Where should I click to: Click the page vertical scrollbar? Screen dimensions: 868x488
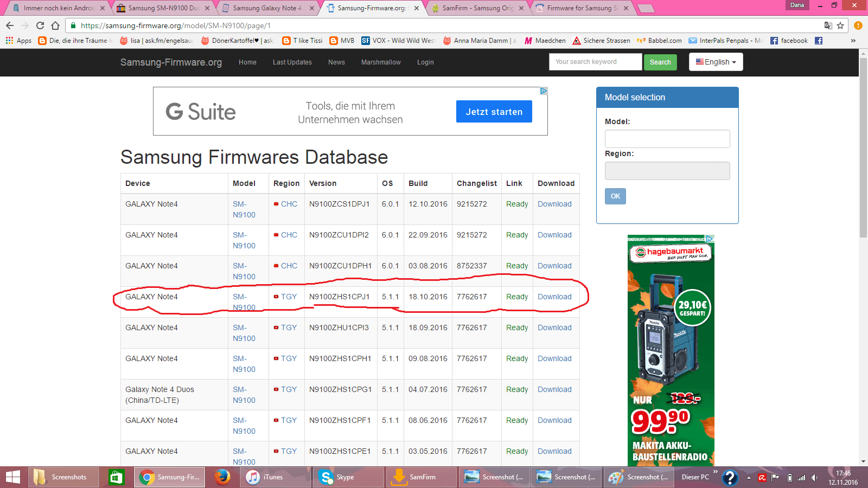pyautogui.click(x=863, y=147)
